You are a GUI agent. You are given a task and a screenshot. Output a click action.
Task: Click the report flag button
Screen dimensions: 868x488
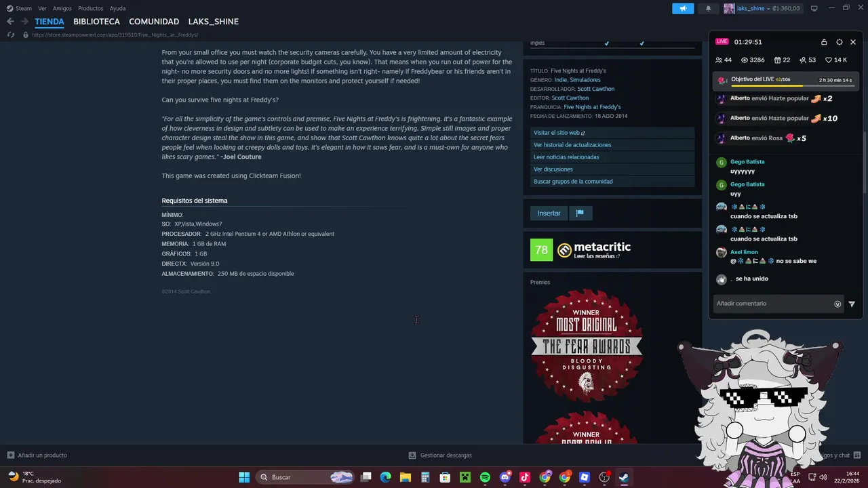tap(580, 213)
